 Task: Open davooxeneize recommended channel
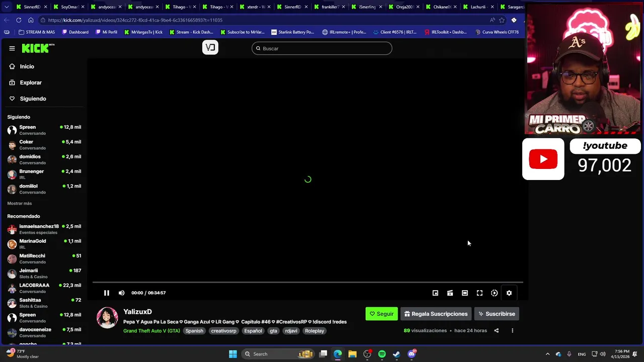point(44,332)
